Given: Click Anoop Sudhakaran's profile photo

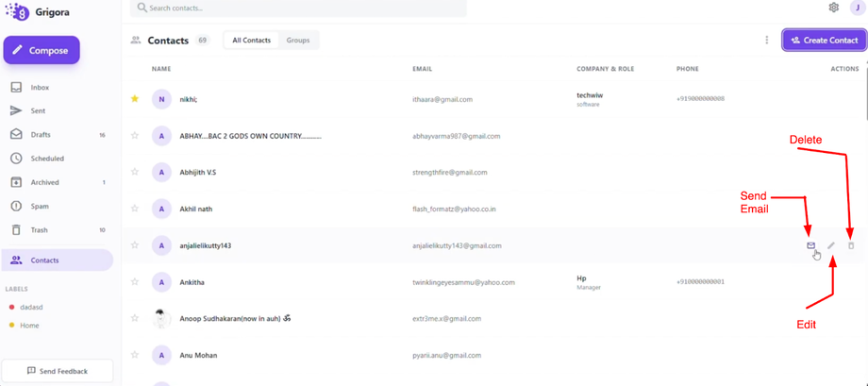Looking at the screenshot, I should 161,318.
